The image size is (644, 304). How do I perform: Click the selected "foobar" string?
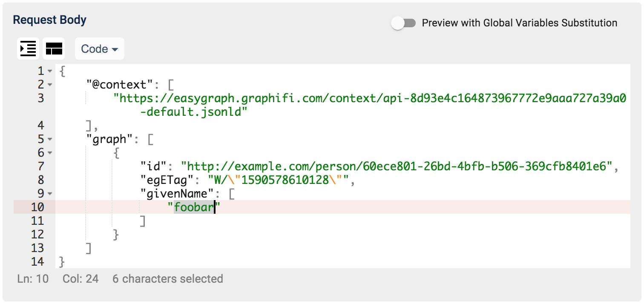194,207
